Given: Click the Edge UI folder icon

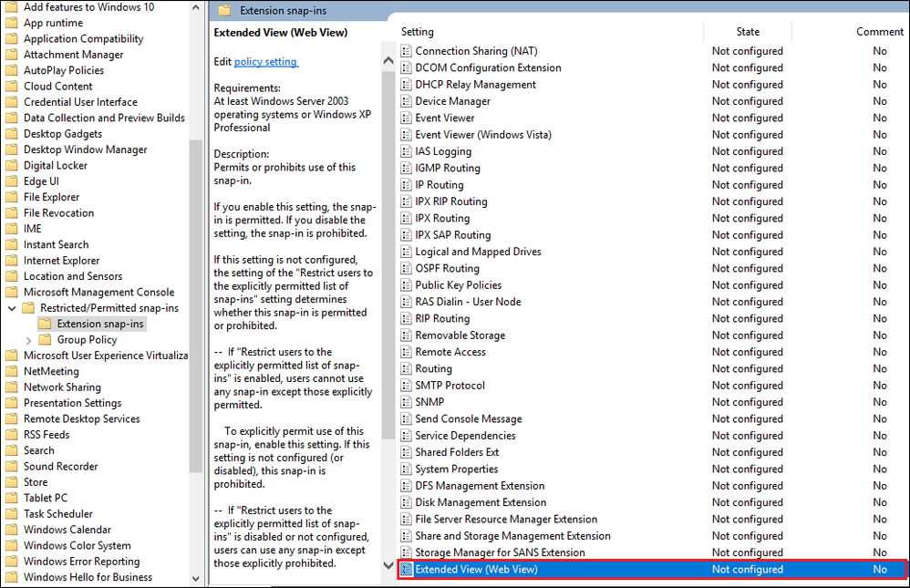Looking at the screenshot, I should (x=11, y=181).
